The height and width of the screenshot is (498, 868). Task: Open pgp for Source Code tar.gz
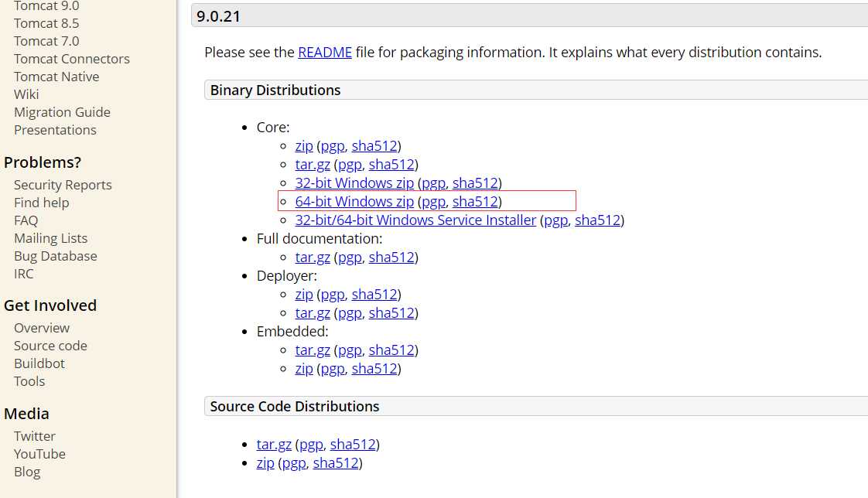point(311,445)
